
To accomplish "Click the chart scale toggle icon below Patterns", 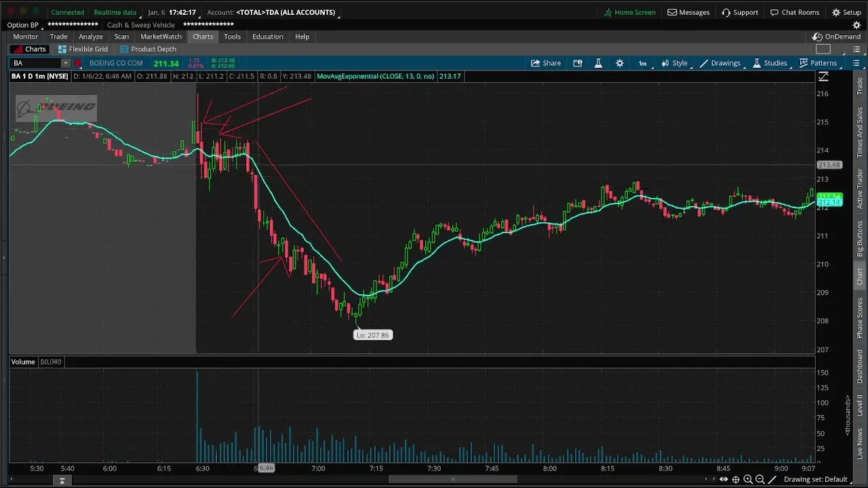I will (x=823, y=77).
